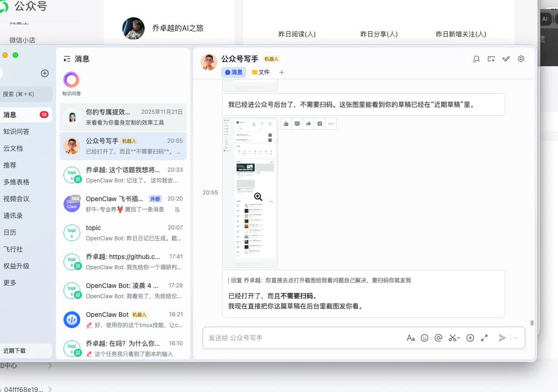The width and height of the screenshot is (558, 392).
Task: Click the mute bell on OpenClaw 飞书插件 chat
Action: (x=176, y=210)
